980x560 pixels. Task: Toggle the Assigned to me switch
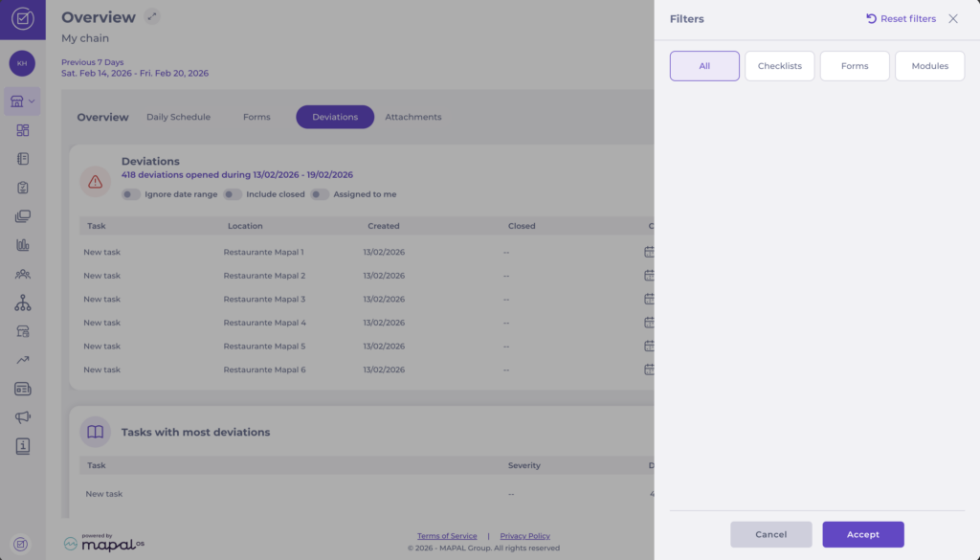319,194
